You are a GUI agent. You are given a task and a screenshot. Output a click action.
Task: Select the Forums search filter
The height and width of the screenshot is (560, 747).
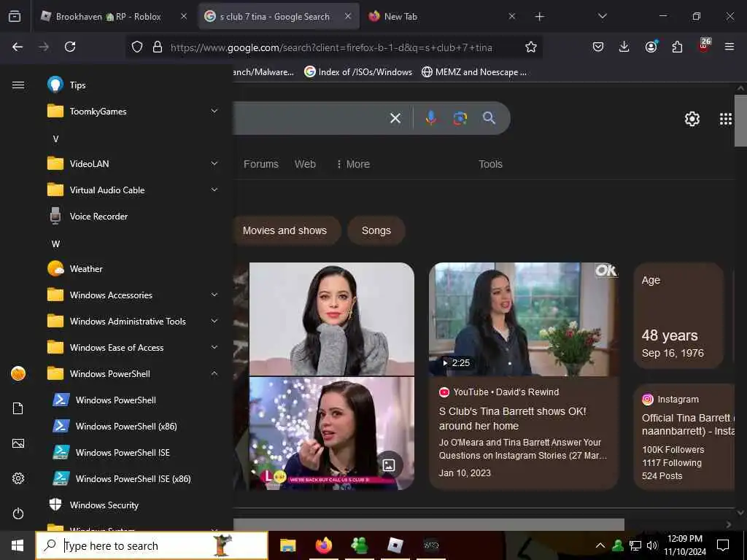point(260,164)
